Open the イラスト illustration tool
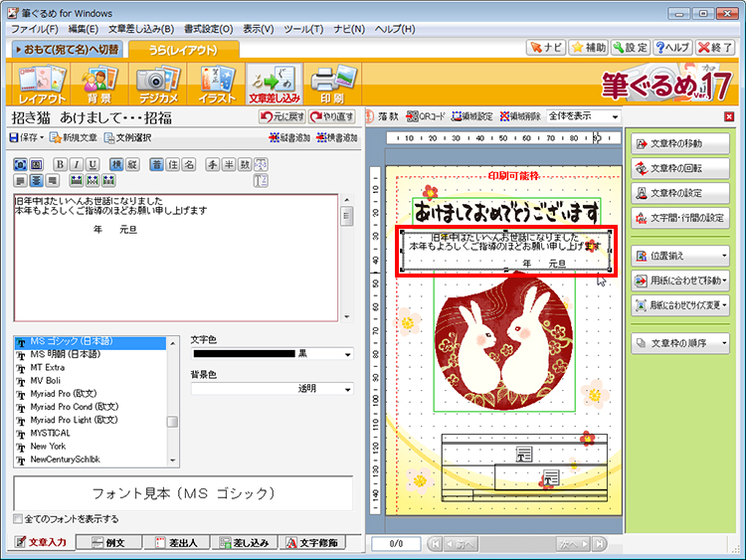The image size is (746, 560). 217,85
